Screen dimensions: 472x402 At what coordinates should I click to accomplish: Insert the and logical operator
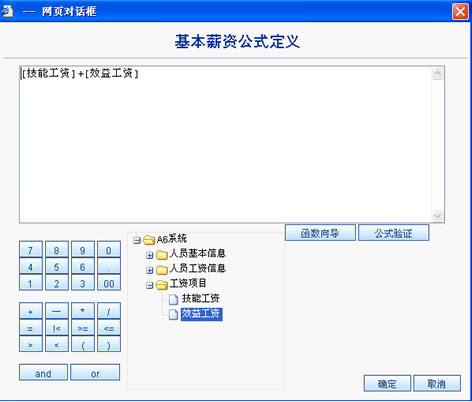pyautogui.click(x=43, y=372)
